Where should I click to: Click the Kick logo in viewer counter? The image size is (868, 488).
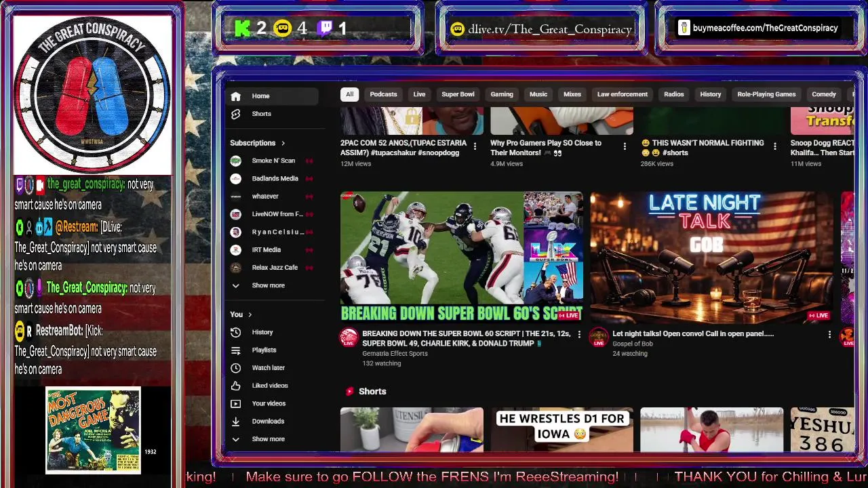click(x=243, y=28)
